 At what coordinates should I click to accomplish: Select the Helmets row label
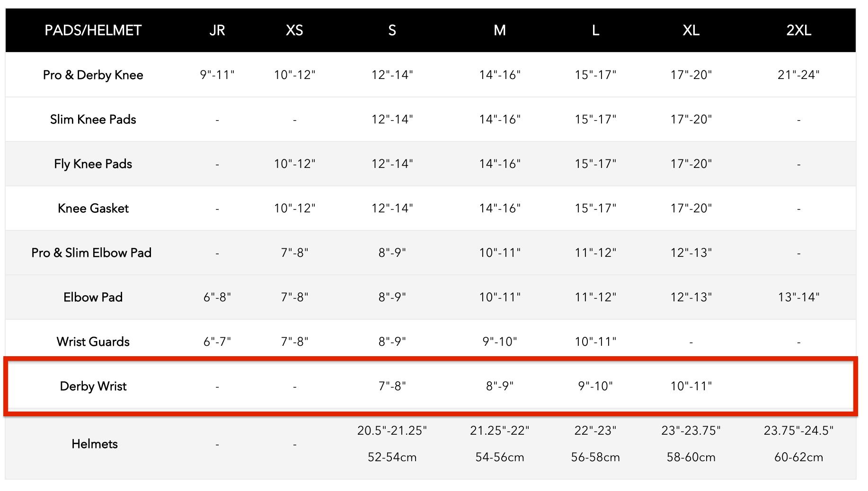point(95,444)
